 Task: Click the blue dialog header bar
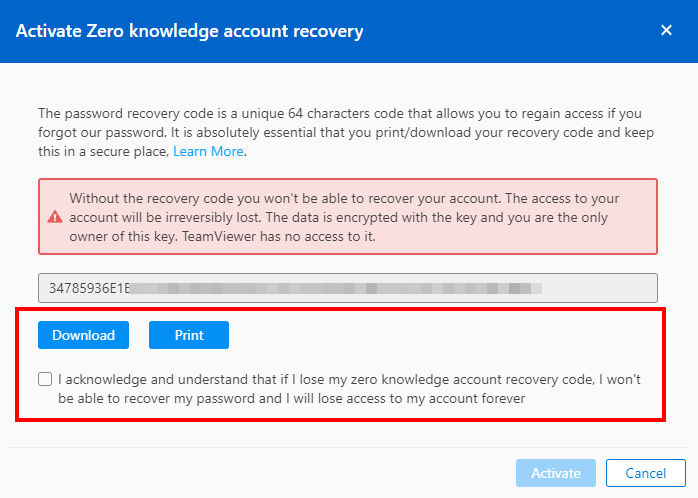[349, 31]
